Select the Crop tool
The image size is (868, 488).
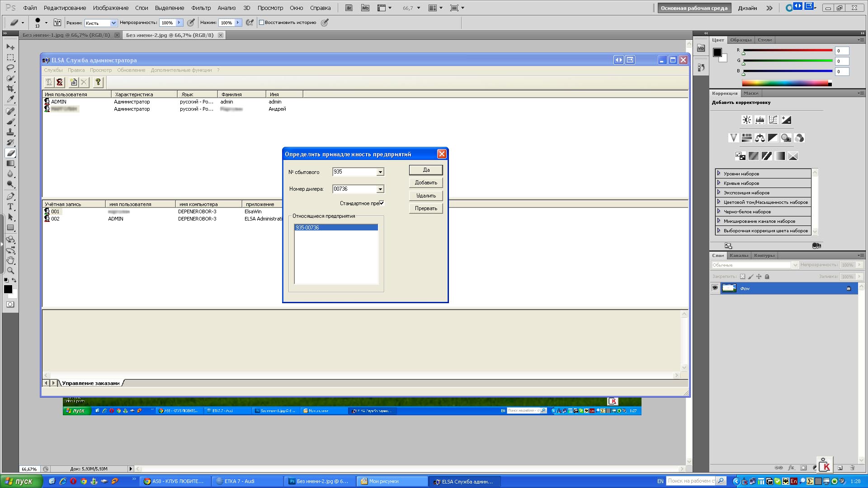pos(10,89)
